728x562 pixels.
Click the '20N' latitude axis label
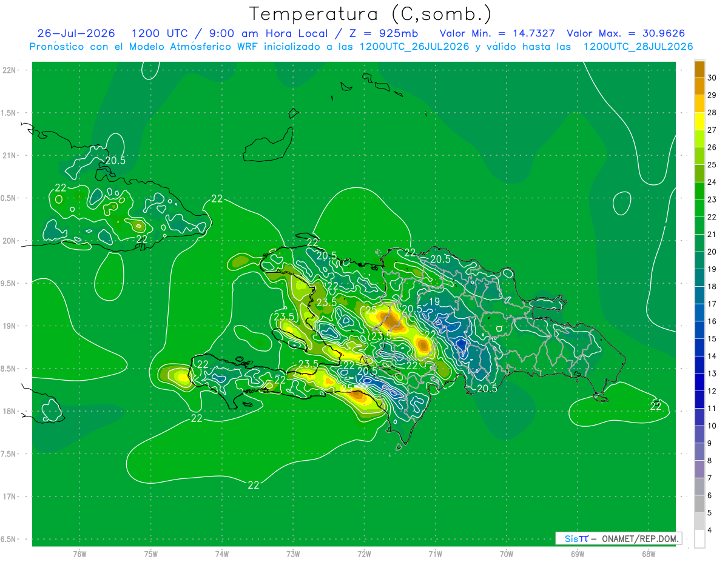click(10, 241)
